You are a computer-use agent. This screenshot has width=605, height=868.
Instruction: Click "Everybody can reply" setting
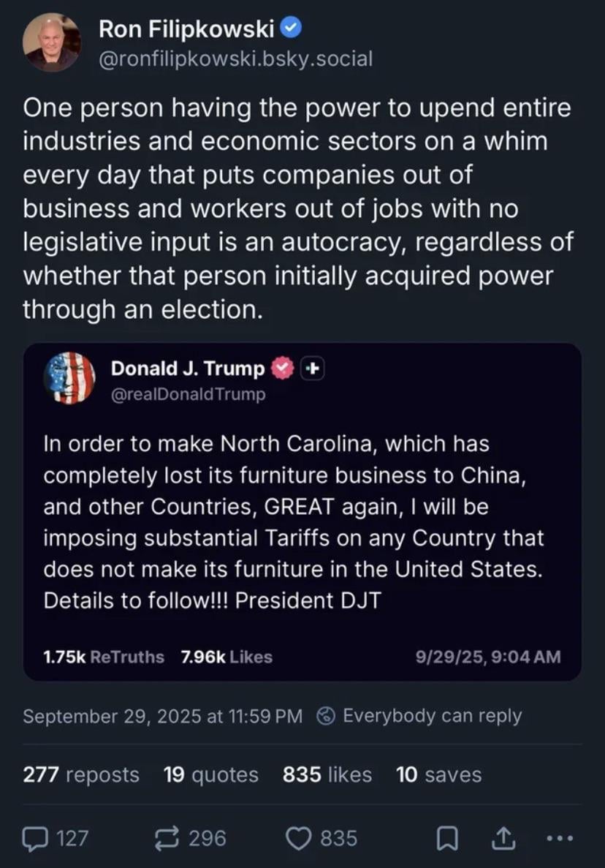(x=432, y=715)
